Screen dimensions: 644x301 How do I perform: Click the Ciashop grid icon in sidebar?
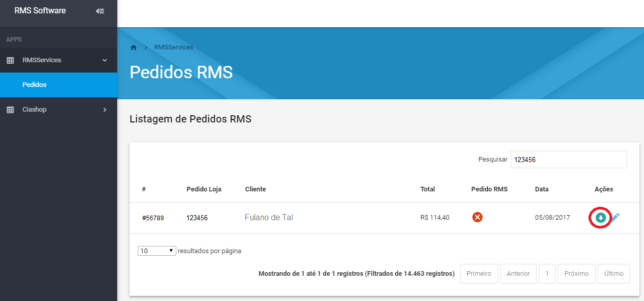(x=10, y=110)
